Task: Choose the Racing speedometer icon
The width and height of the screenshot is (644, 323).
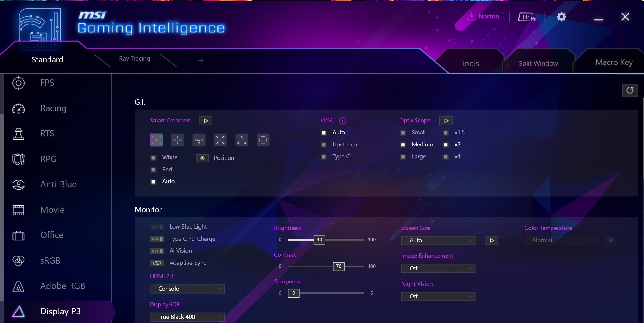Action: 18,108
